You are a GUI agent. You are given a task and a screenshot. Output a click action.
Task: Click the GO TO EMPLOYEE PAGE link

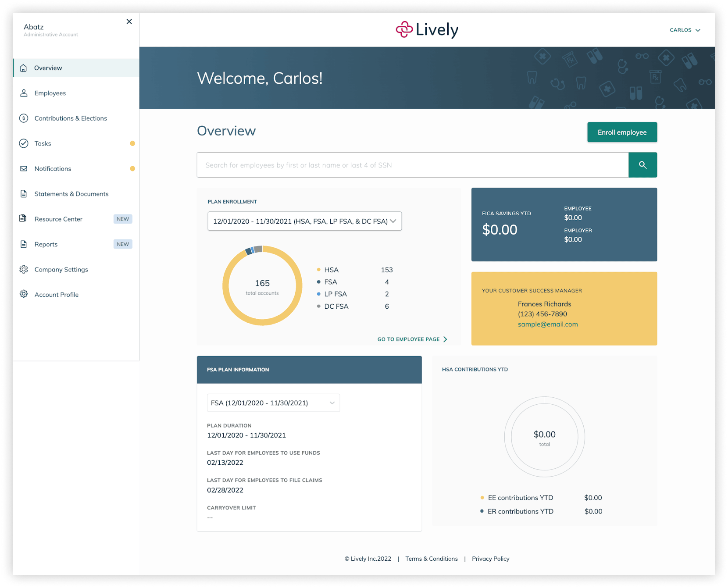click(412, 339)
